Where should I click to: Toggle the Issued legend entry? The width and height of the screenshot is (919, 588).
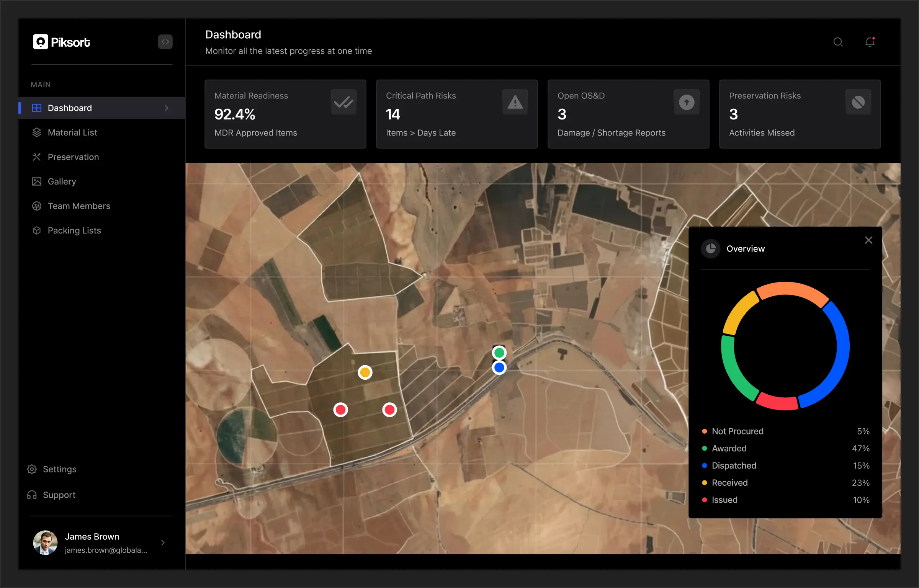(724, 500)
